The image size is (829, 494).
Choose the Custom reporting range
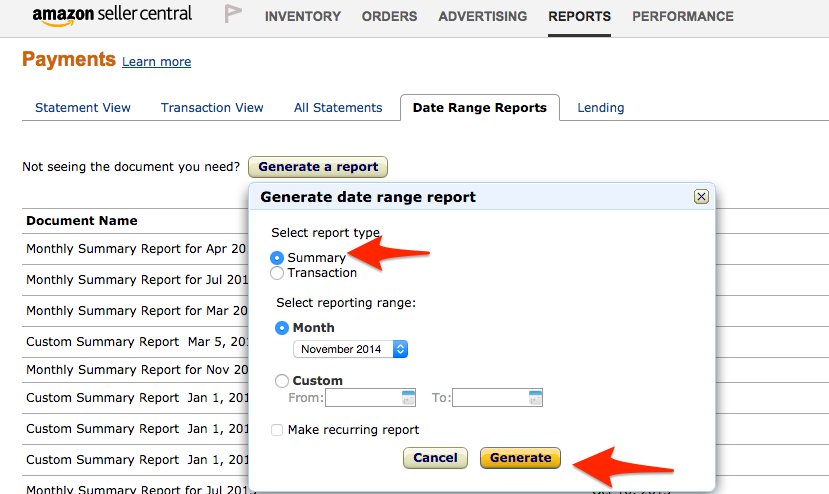pyautogui.click(x=282, y=381)
